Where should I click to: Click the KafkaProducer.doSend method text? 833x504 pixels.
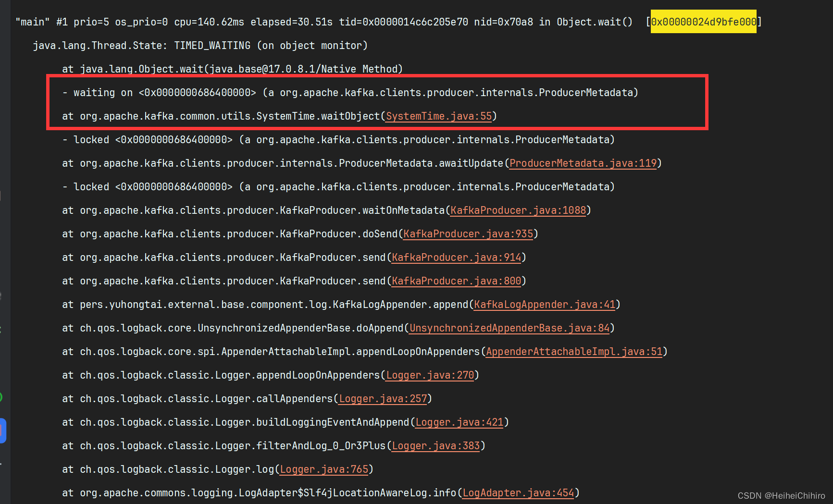339,234
